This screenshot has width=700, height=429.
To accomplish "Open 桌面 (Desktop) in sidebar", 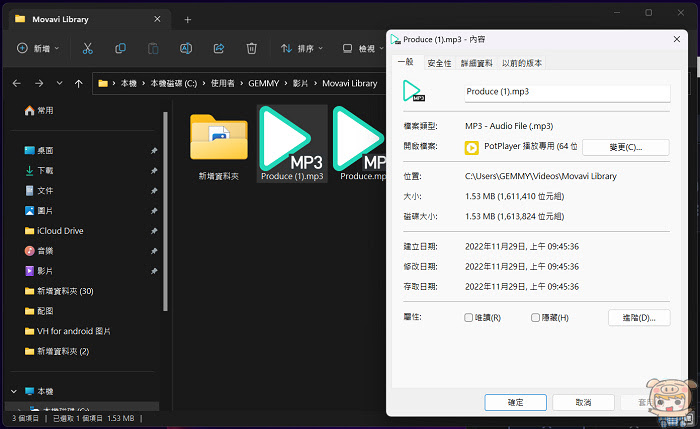I will pos(39,150).
